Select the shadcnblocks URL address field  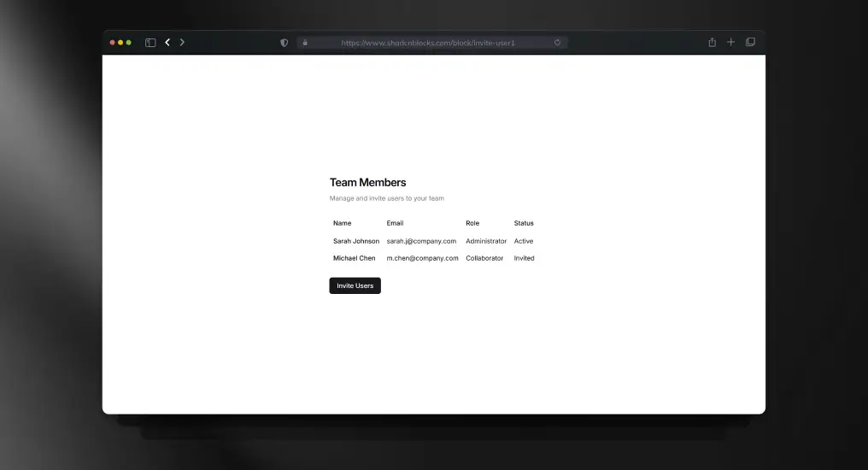click(432, 43)
